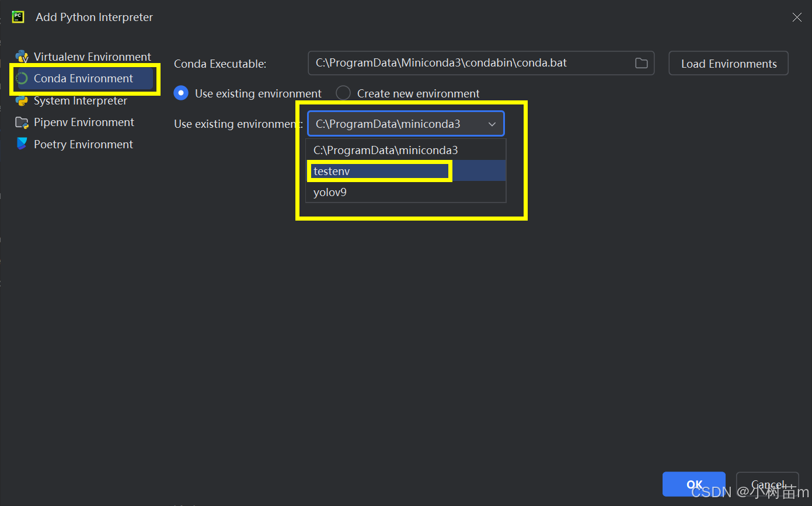
Task: Confirm with the OK button
Action: [x=694, y=484]
